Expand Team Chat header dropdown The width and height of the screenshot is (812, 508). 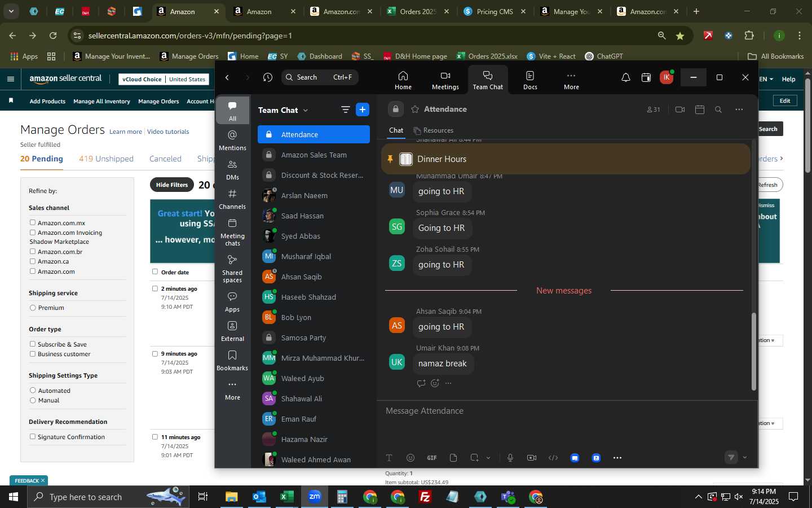(x=306, y=110)
